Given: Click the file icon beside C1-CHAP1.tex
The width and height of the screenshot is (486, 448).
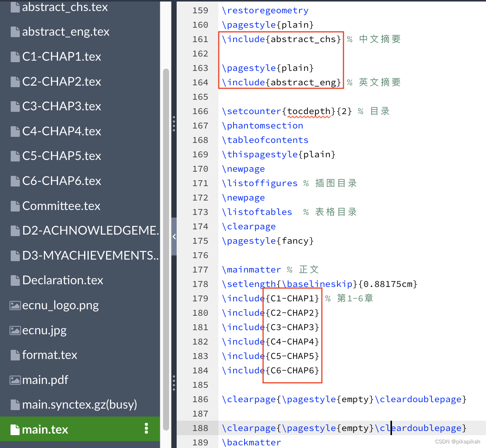Looking at the screenshot, I should tap(15, 57).
